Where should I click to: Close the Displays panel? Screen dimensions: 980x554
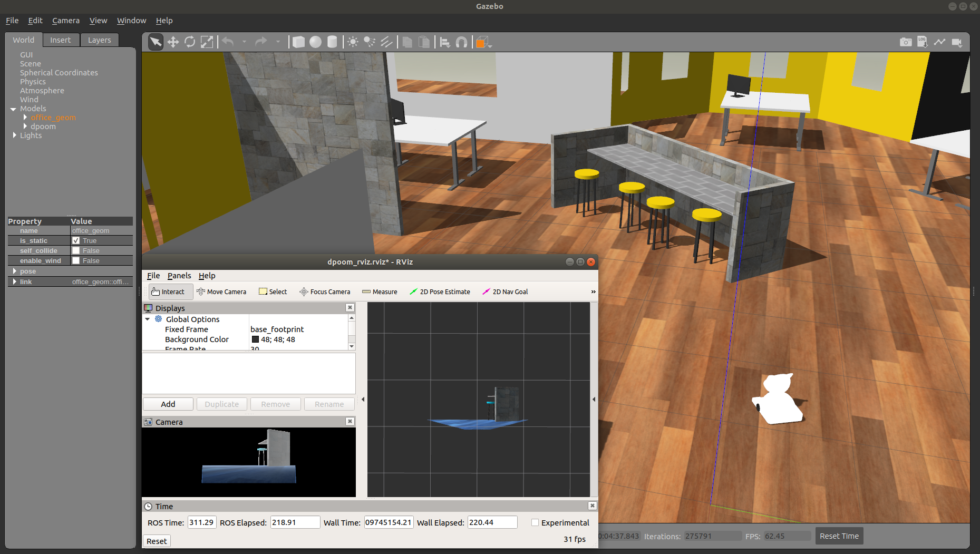tap(350, 308)
